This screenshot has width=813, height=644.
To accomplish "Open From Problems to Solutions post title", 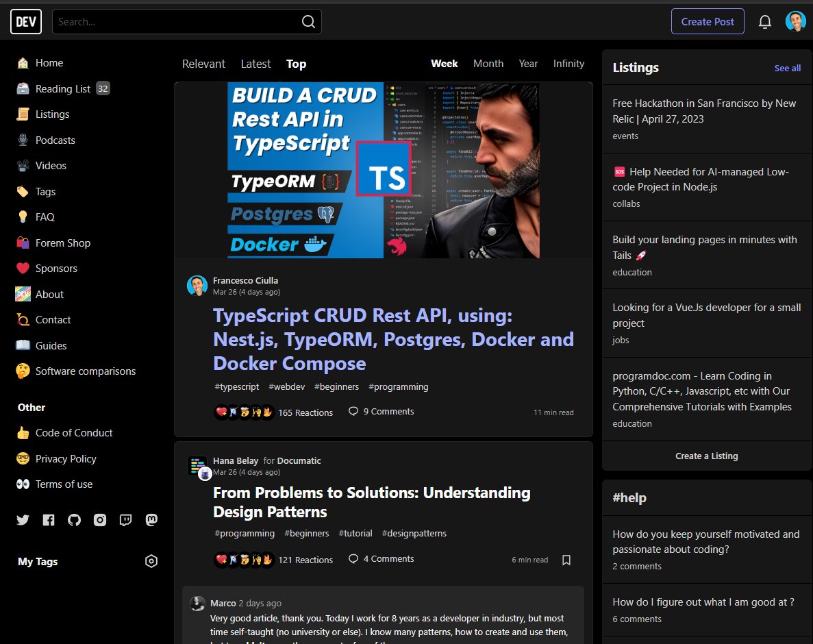I will click(372, 502).
